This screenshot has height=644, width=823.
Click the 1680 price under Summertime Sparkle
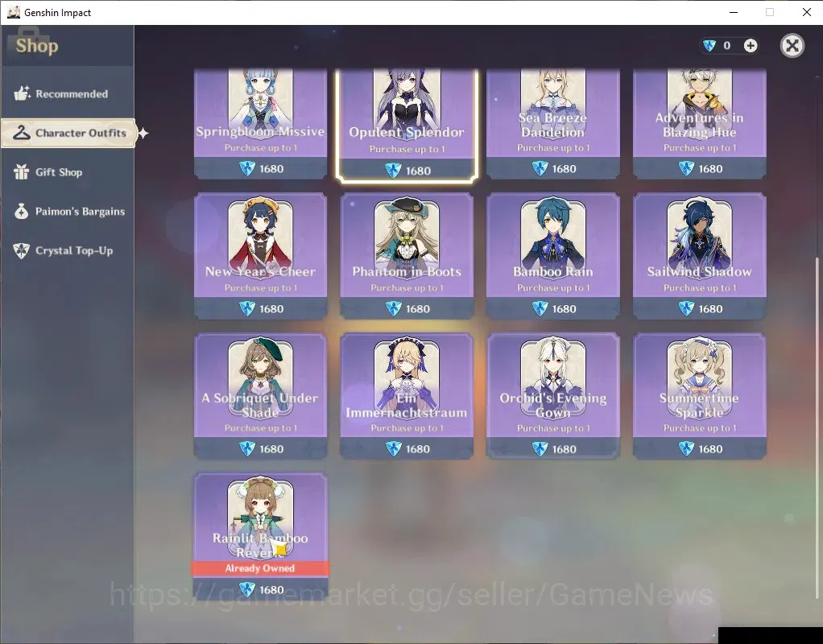click(x=701, y=448)
